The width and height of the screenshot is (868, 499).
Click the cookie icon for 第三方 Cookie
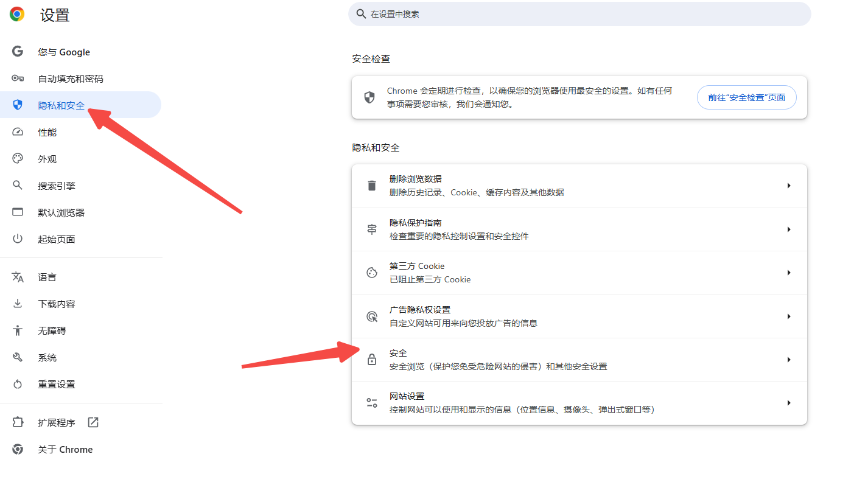[x=372, y=273]
